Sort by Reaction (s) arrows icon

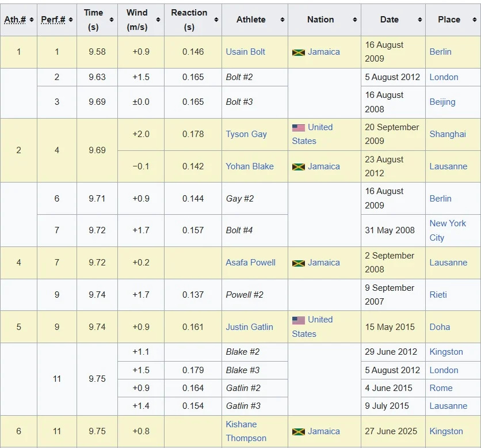click(x=216, y=20)
